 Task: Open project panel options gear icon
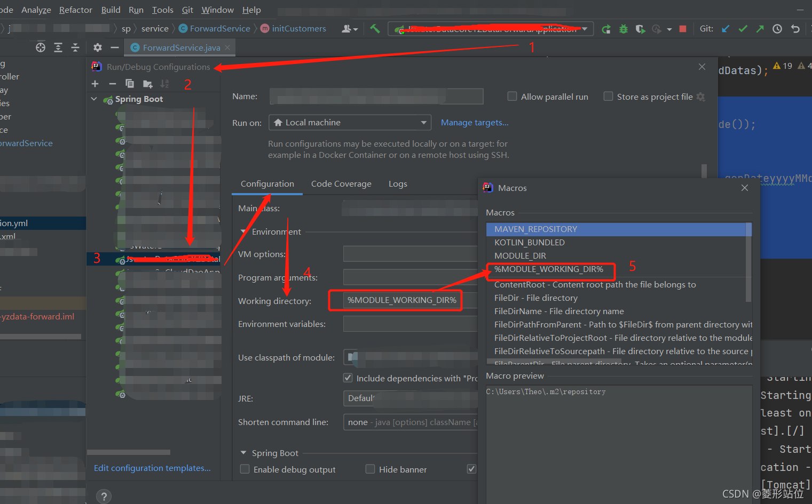[x=97, y=47]
